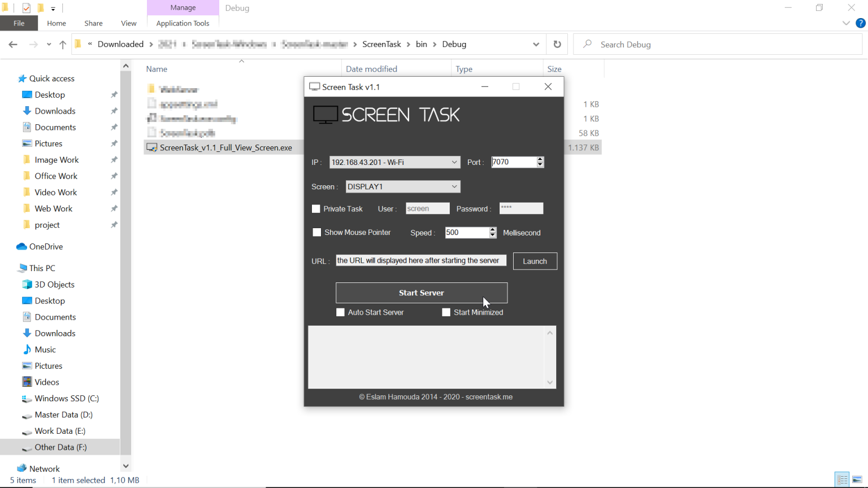Image resolution: width=868 pixels, height=488 pixels.
Task: Click the Screen Task monitor logo
Action: pyautogui.click(x=325, y=114)
